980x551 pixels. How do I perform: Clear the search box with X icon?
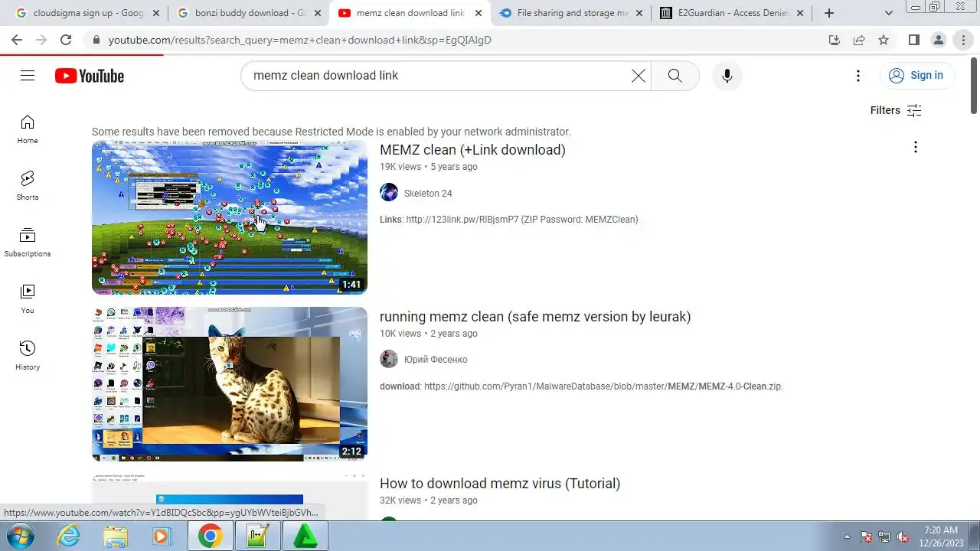638,75
